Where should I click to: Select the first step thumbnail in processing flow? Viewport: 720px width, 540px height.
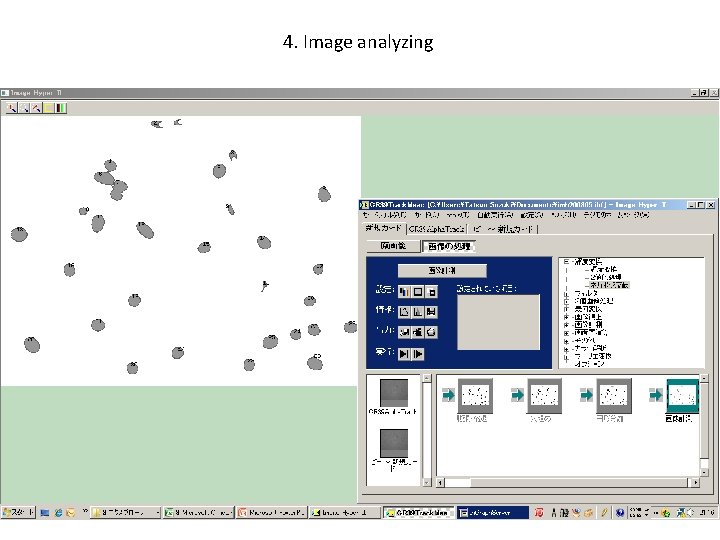475,395
